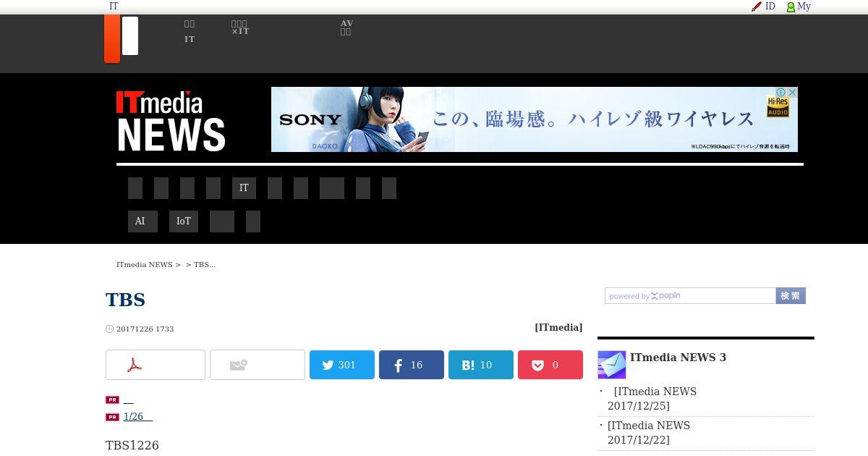Click the ad info 'i' icon
This screenshot has width=868, height=456.
(x=781, y=93)
